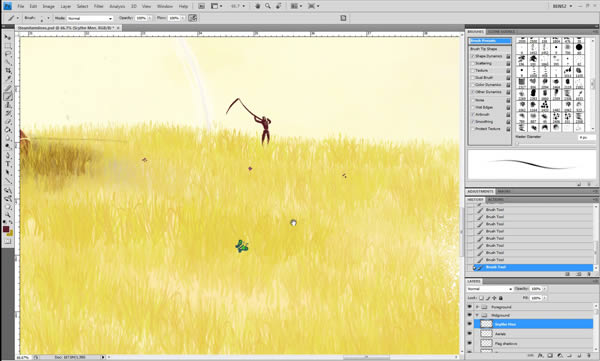Switch to the Actions tab
The height and width of the screenshot is (361, 600).
click(x=496, y=200)
